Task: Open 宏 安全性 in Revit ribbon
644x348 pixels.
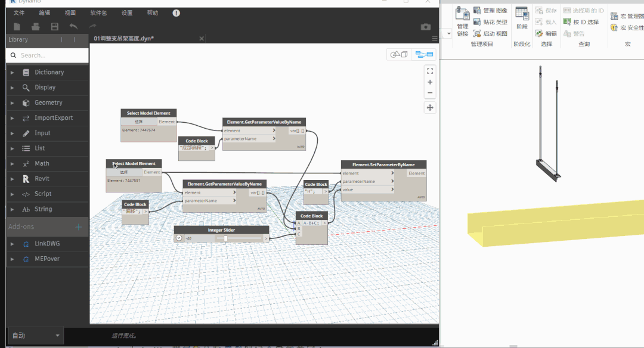Action: [627, 27]
